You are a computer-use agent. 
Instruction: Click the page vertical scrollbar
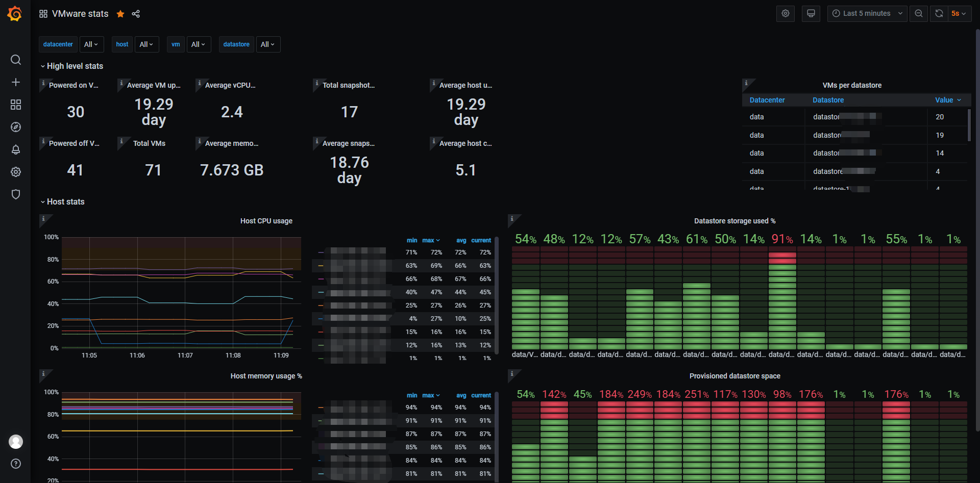click(977, 230)
